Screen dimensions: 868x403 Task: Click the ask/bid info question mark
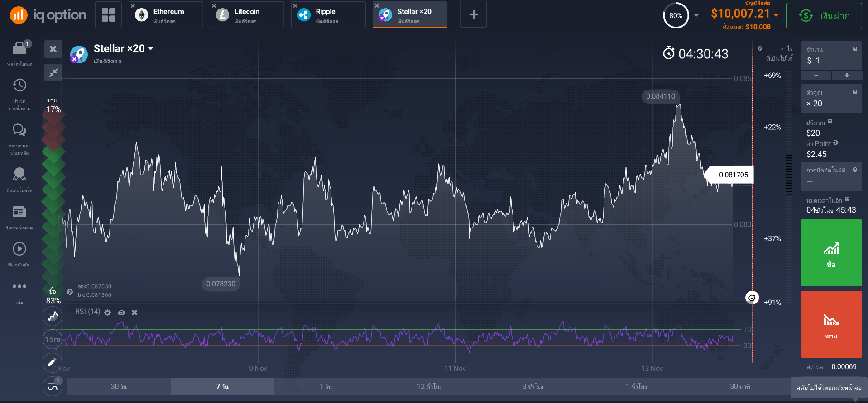[x=70, y=292]
